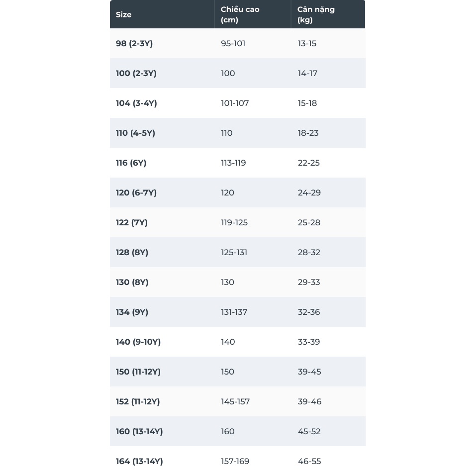Screen dimensions: 476x476
Task: Click size 140 (9-10Y) label
Action: 138,342
